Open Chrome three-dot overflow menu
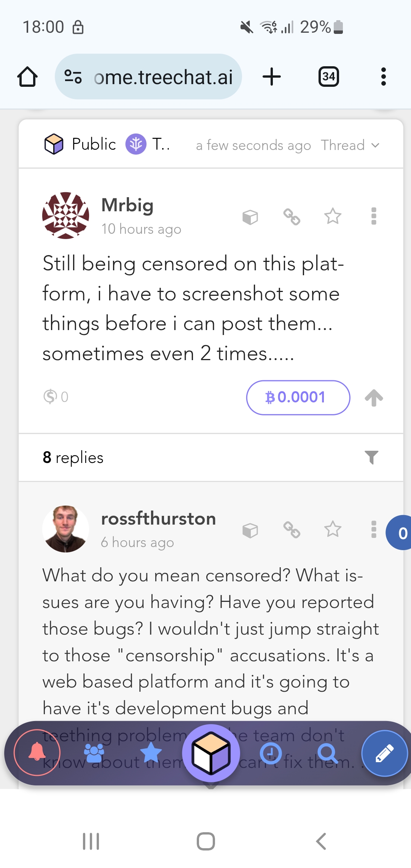Viewport: 411px width, 868px height. pyautogui.click(x=384, y=77)
